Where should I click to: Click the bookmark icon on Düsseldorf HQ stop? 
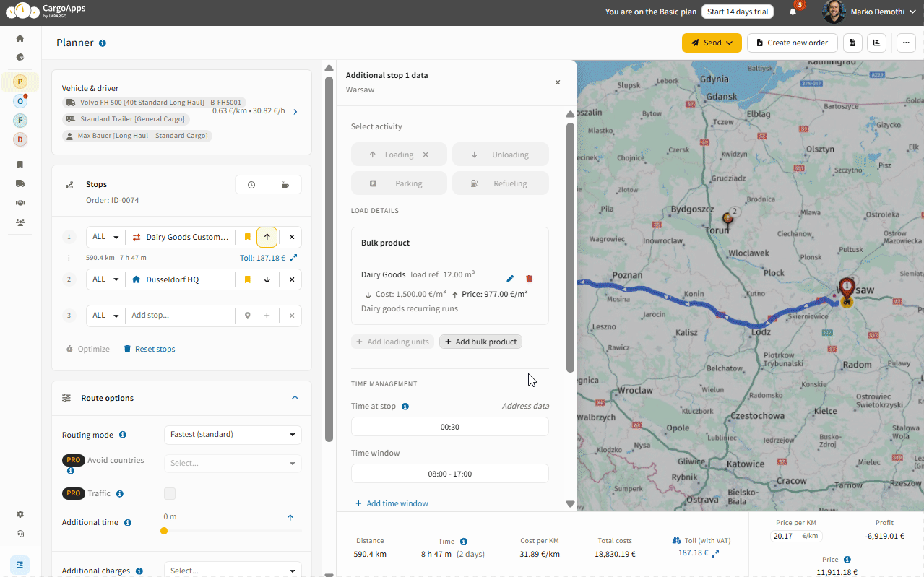248,279
